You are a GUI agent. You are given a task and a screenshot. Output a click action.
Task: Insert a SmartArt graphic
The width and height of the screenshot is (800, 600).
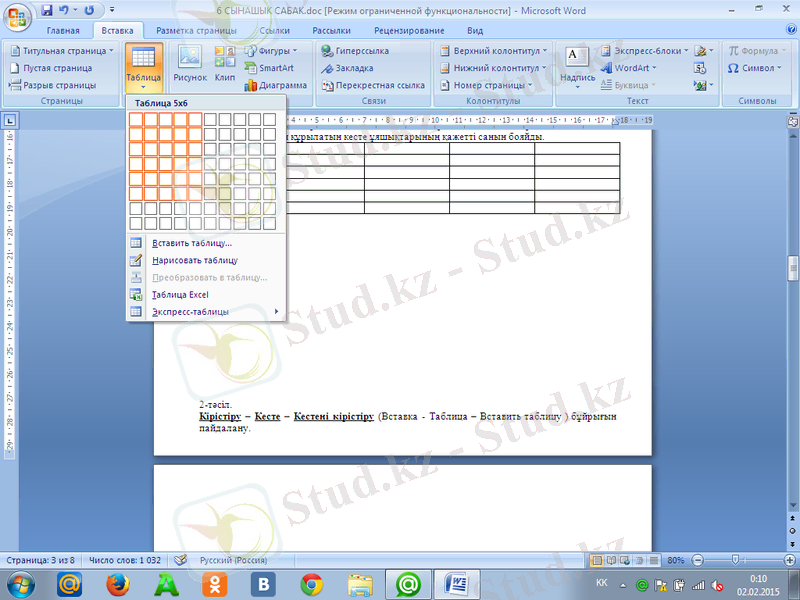coord(268,68)
